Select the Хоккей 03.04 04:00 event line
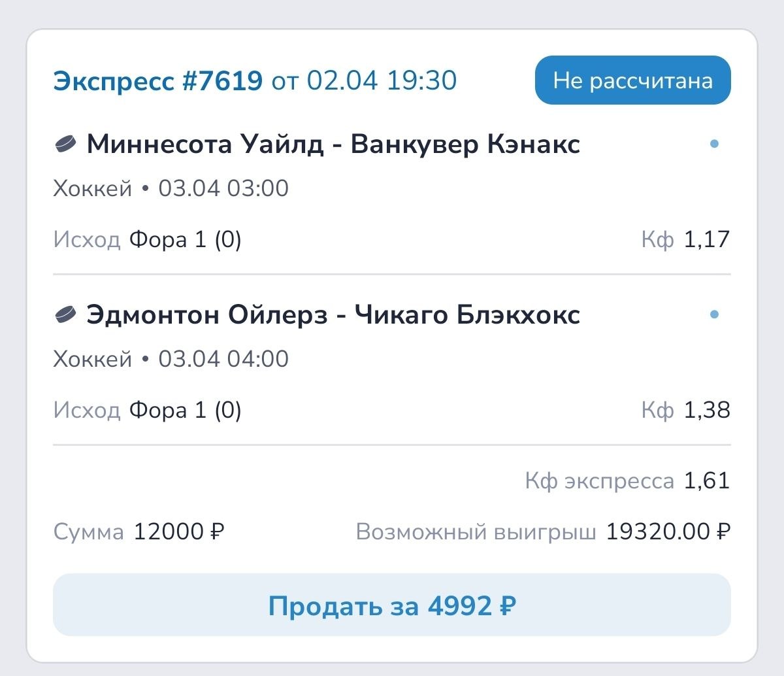Image resolution: width=784 pixels, height=676 pixels. coord(171,359)
